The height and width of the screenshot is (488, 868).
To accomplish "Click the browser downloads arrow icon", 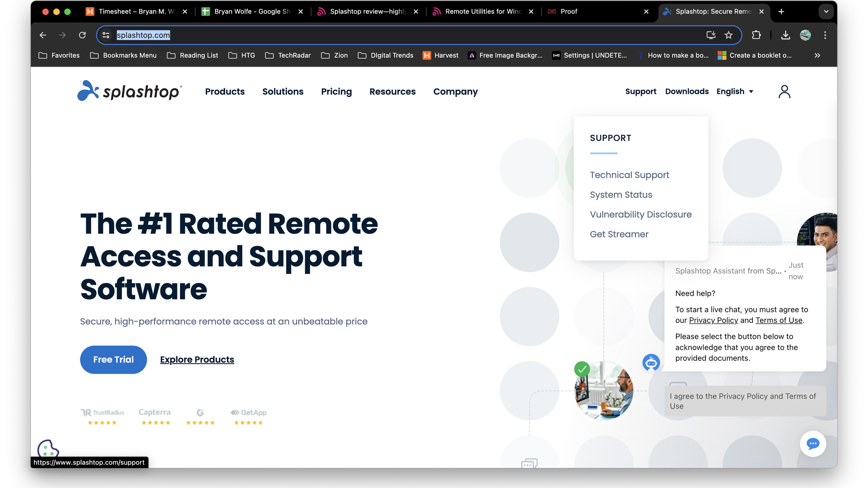I will tap(785, 35).
